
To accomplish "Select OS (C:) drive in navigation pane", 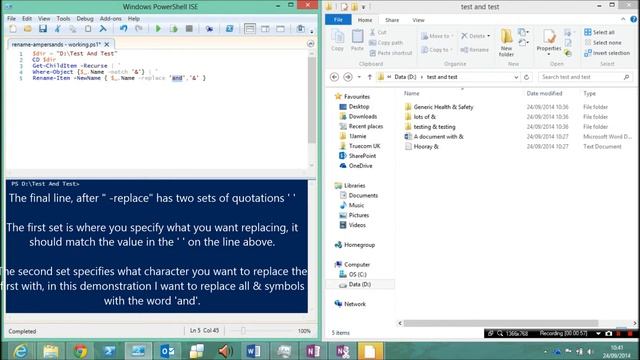I will 358,274.
